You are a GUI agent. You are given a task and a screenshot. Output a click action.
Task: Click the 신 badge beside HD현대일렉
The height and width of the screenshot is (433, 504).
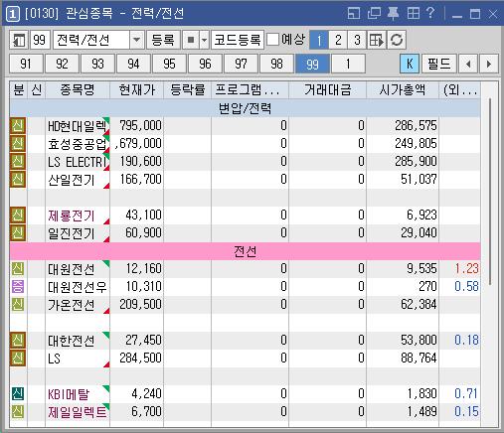point(18,126)
